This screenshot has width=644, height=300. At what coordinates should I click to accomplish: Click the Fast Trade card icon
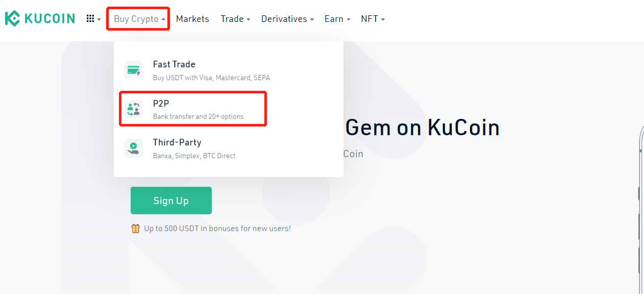[x=134, y=70]
